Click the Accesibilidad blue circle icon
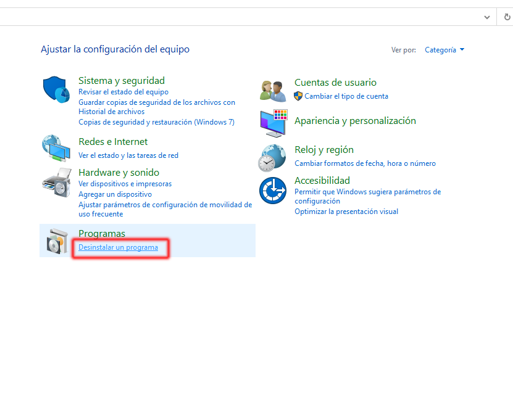Viewport: 513px width, 420px height. pos(273,191)
